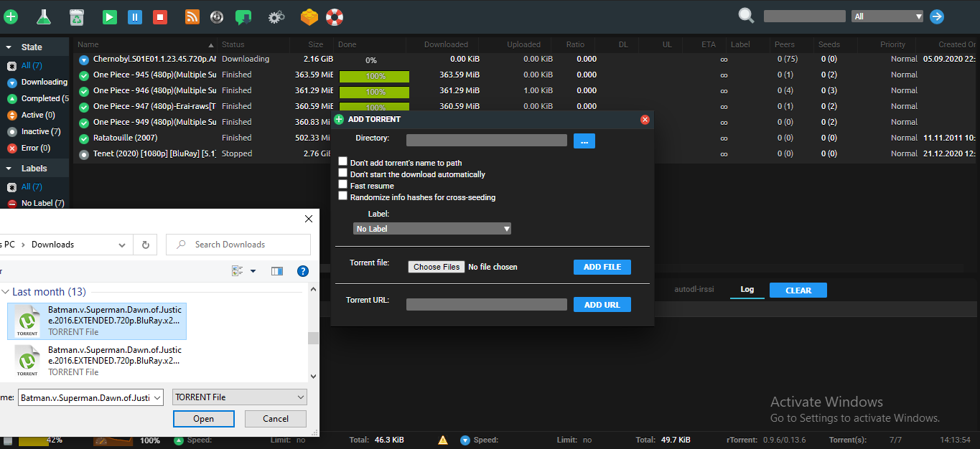Click the Remove torrent trash icon
Screen dimensions: 980x449
(77, 16)
